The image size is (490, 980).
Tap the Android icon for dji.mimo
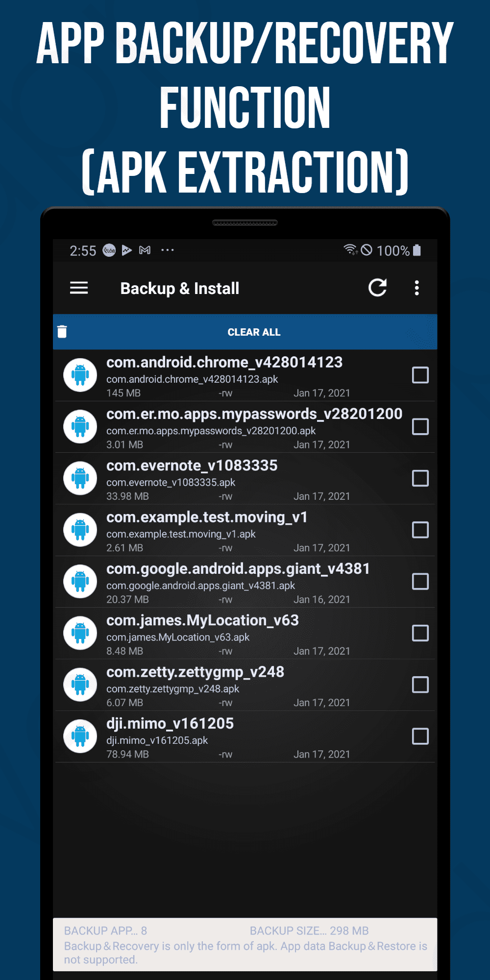[80, 736]
